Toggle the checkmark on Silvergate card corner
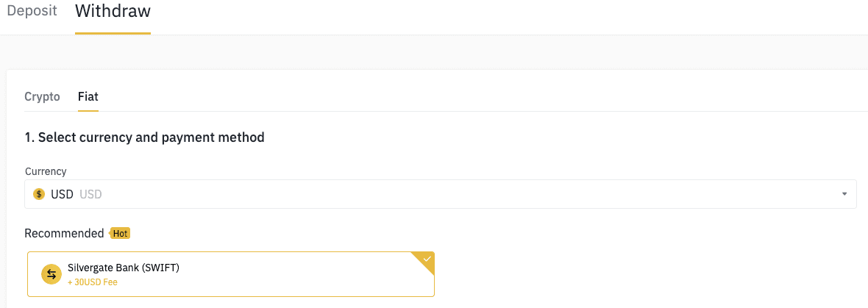 click(426, 259)
